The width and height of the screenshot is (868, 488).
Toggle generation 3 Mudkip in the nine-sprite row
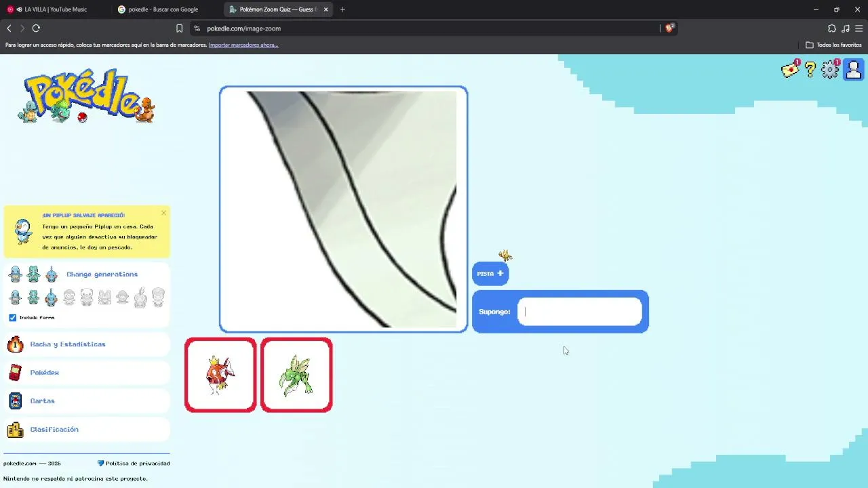click(51, 297)
